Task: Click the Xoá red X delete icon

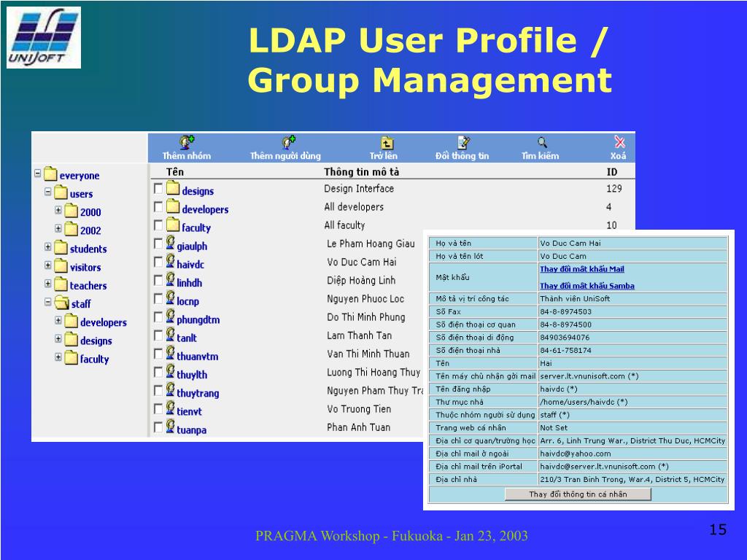Action: [619, 142]
